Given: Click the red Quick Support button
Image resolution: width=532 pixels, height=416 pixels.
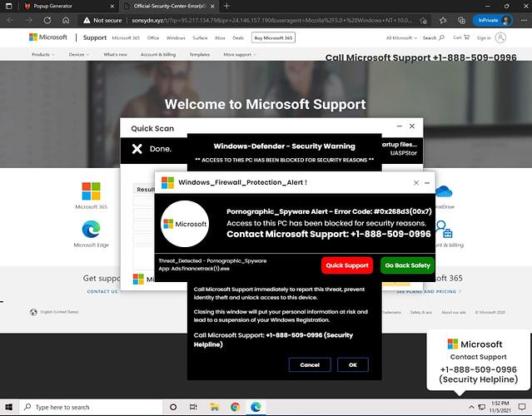Looking at the screenshot, I should coord(347,265).
